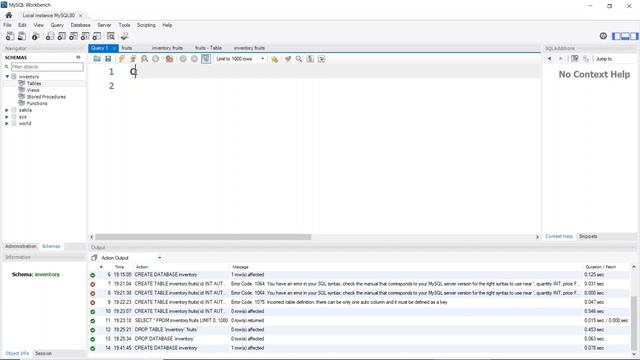Image resolution: width=640 pixels, height=360 pixels.
Task: Open Workbench preferences gear icon
Action: click(603, 36)
